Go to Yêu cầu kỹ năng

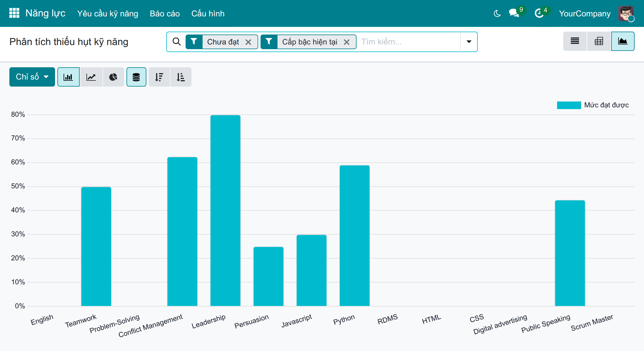(x=108, y=13)
